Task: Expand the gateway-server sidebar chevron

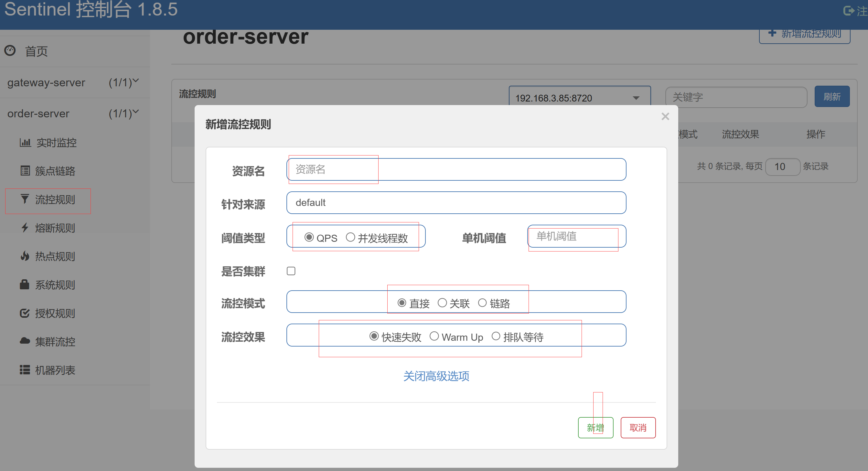Action: (x=136, y=81)
